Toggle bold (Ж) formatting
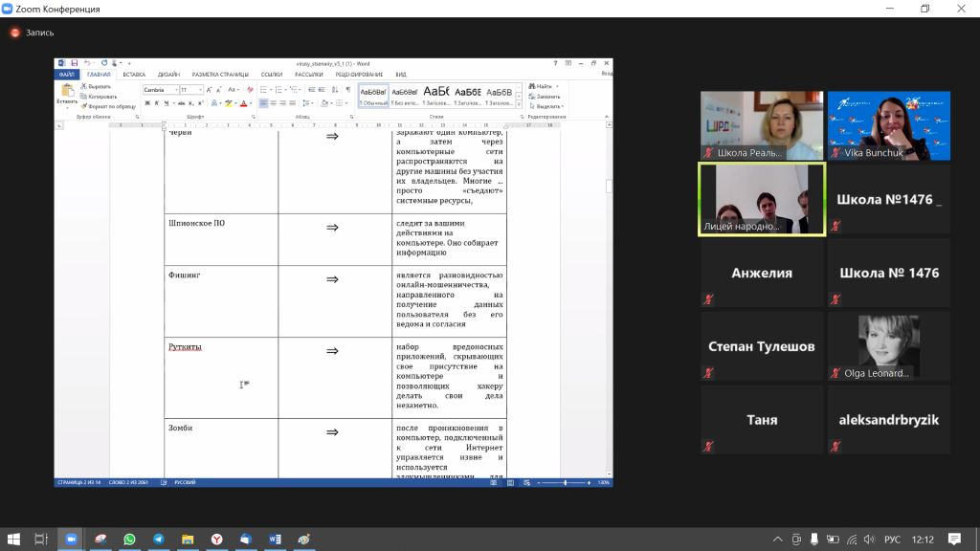The height and width of the screenshot is (551, 980). pos(146,103)
